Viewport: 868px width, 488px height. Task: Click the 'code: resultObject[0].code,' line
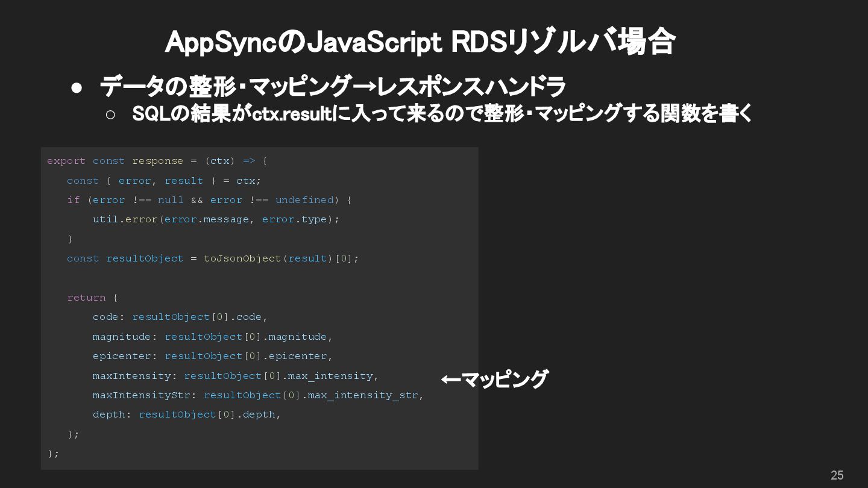pyautogui.click(x=180, y=317)
